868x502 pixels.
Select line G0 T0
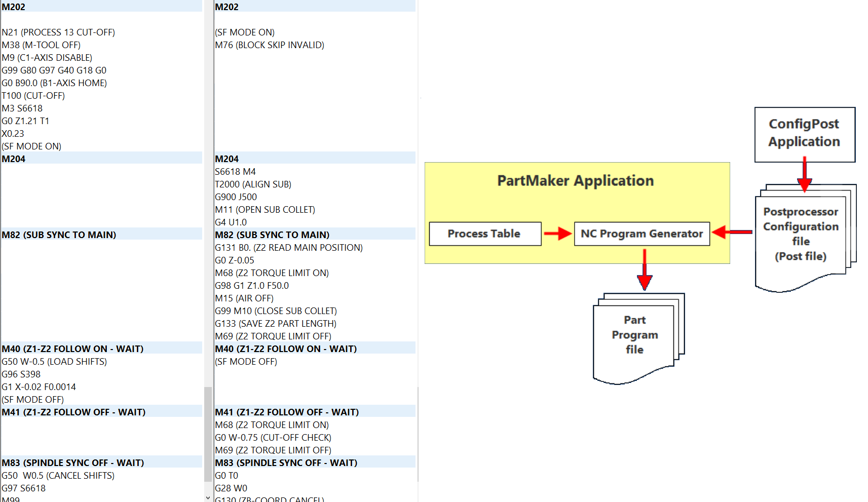(x=227, y=476)
